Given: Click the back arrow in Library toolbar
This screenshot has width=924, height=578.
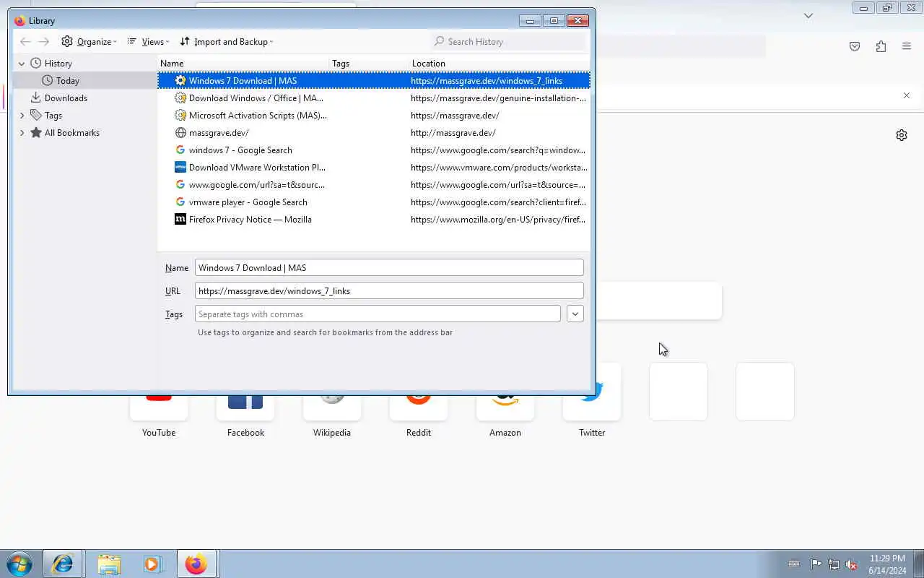Looking at the screenshot, I should pos(25,42).
